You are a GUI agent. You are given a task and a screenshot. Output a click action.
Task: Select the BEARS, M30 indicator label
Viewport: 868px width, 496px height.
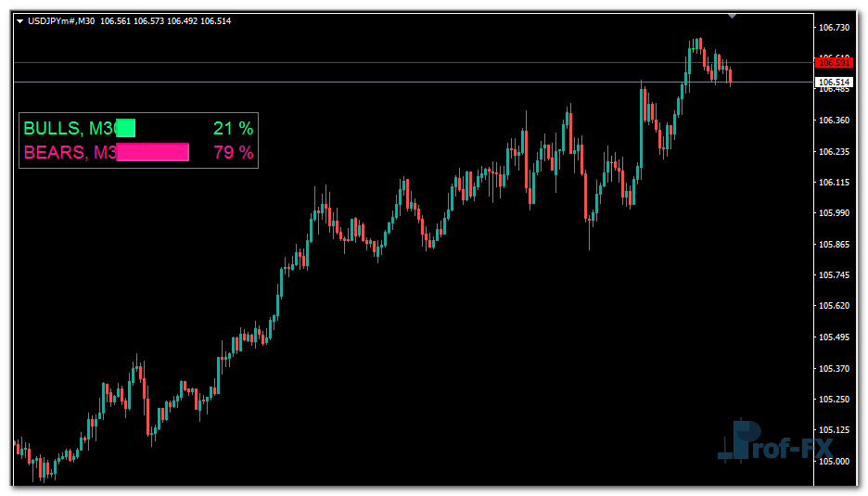70,153
